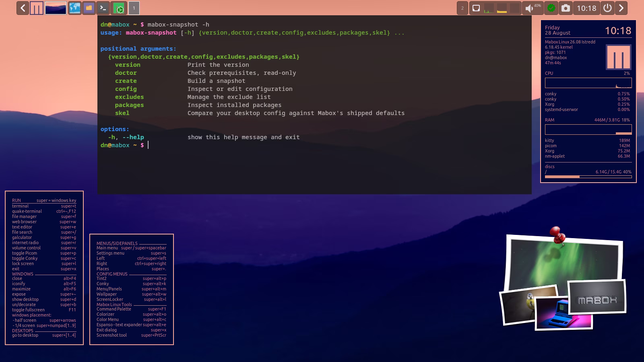644x362 pixels.
Task: Click the 'go to desktop' shortcut row
Action: click(x=44, y=335)
